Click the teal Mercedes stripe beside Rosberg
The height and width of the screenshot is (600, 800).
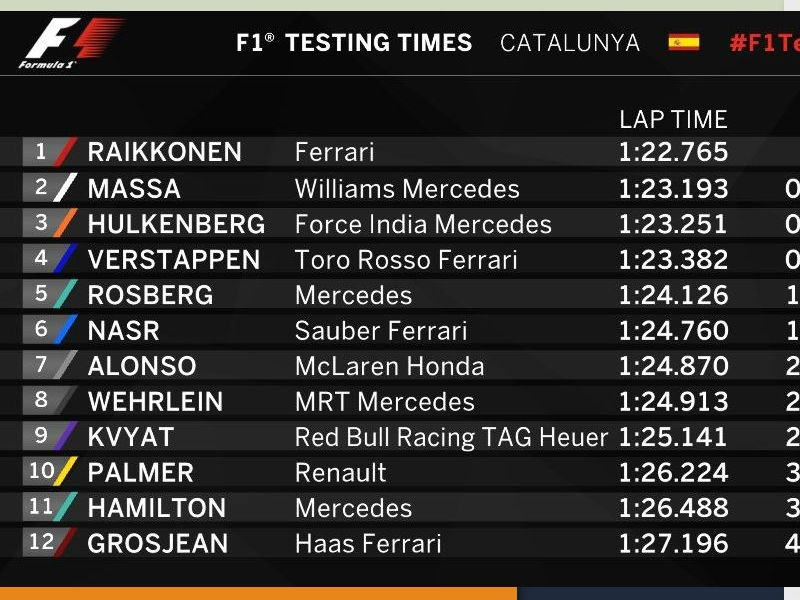click(66, 295)
